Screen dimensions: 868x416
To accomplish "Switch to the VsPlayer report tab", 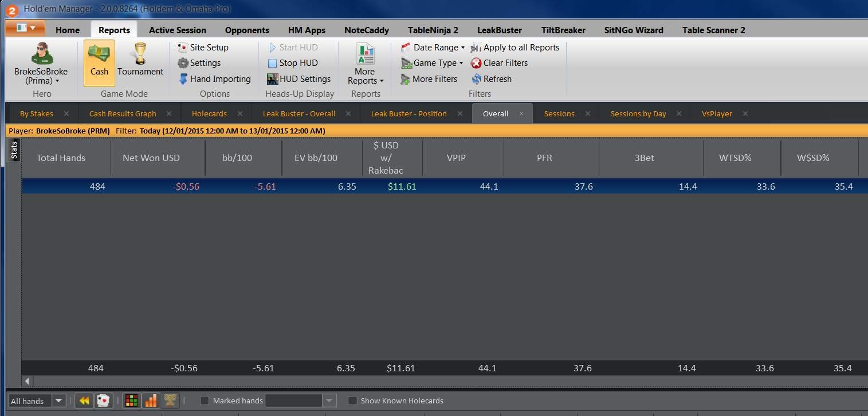I will (717, 113).
